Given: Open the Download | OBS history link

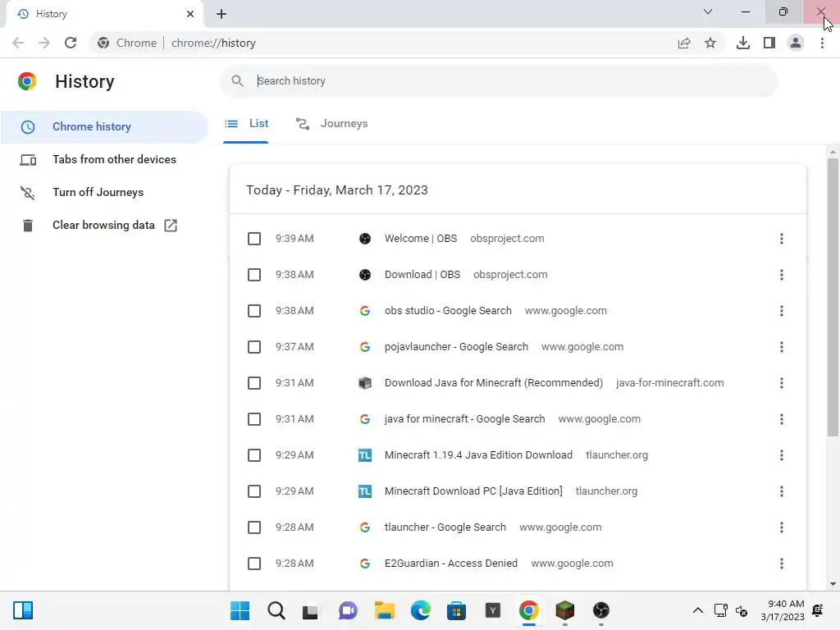Looking at the screenshot, I should (x=422, y=275).
